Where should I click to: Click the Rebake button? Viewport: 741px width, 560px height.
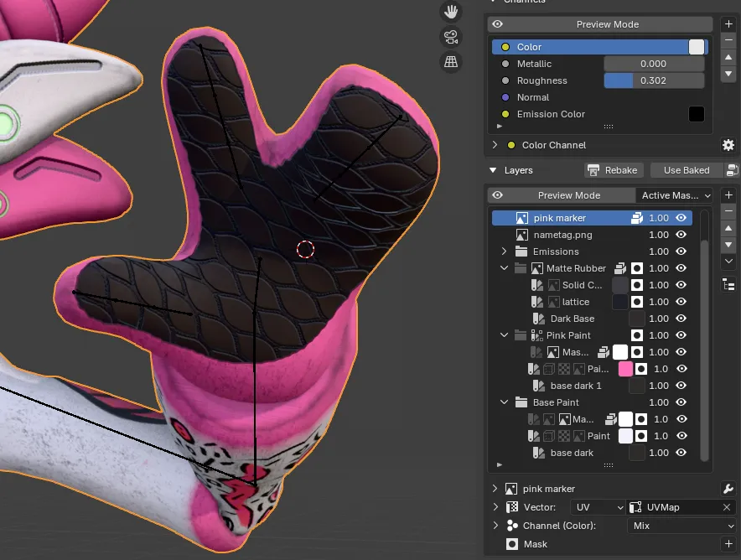(x=614, y=170)
